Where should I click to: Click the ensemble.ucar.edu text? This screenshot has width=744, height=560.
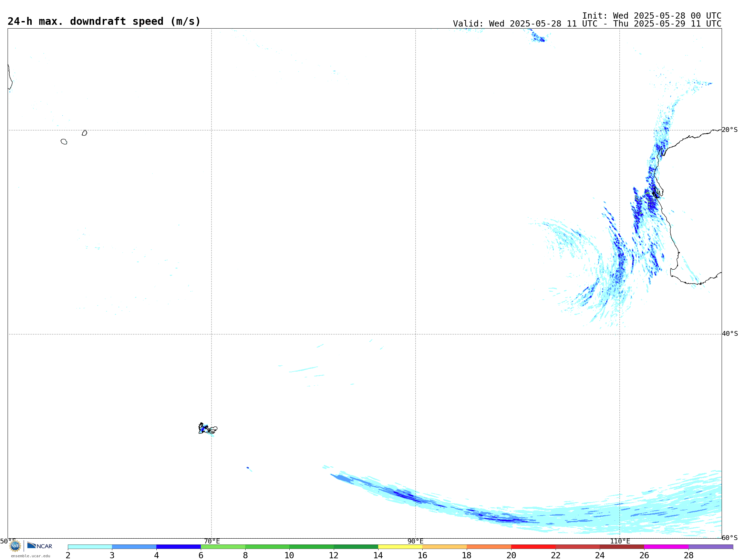[30, 556]
